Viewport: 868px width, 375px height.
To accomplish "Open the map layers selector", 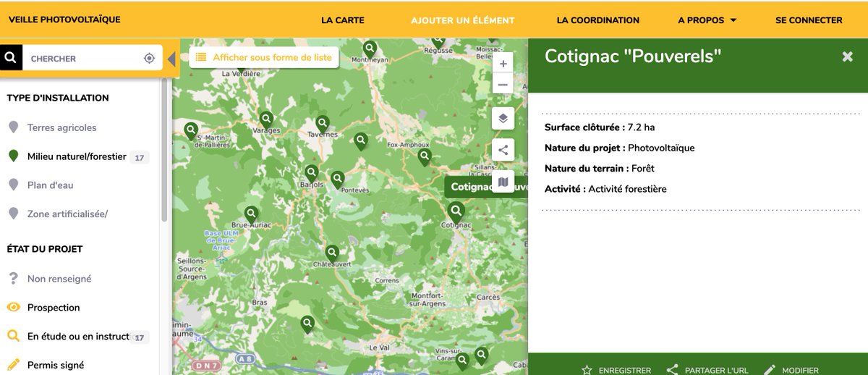I will tap(503, 118).
